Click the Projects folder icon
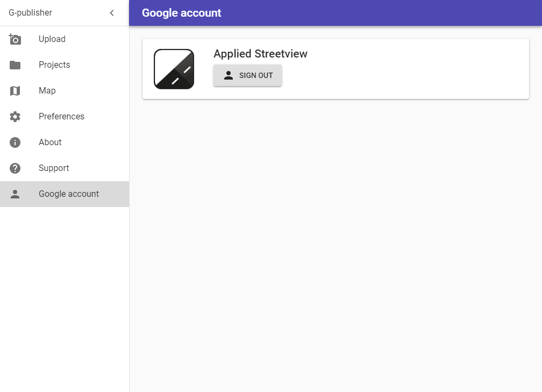The image size is (542, 392). click(15, 65)
